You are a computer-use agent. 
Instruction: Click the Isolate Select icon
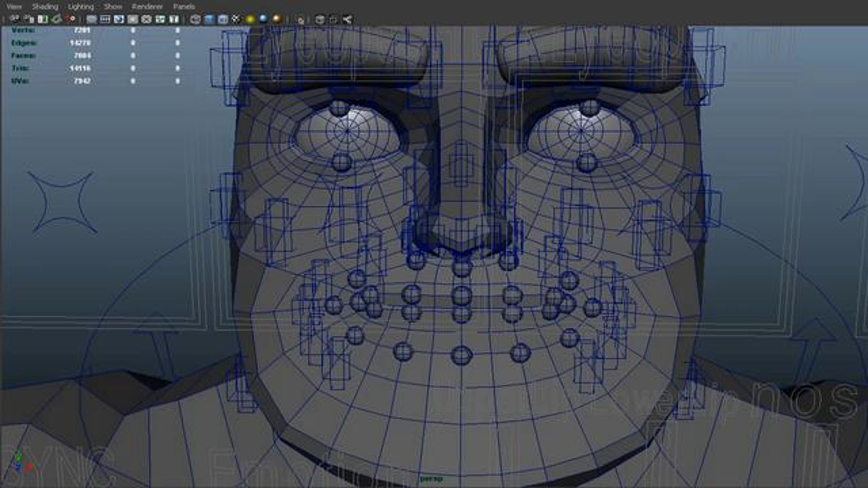[300, 20]
